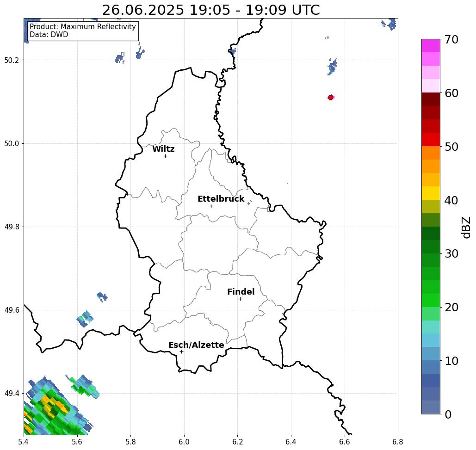Click the longitude tick label 5.4
This screenshot has height=450, width=476.
[24, 442]
